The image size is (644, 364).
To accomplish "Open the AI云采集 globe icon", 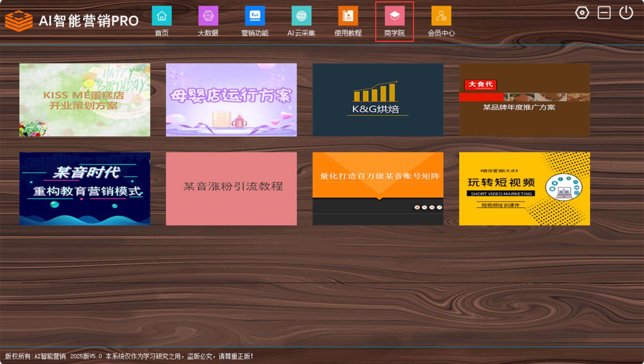I will 301,16.
